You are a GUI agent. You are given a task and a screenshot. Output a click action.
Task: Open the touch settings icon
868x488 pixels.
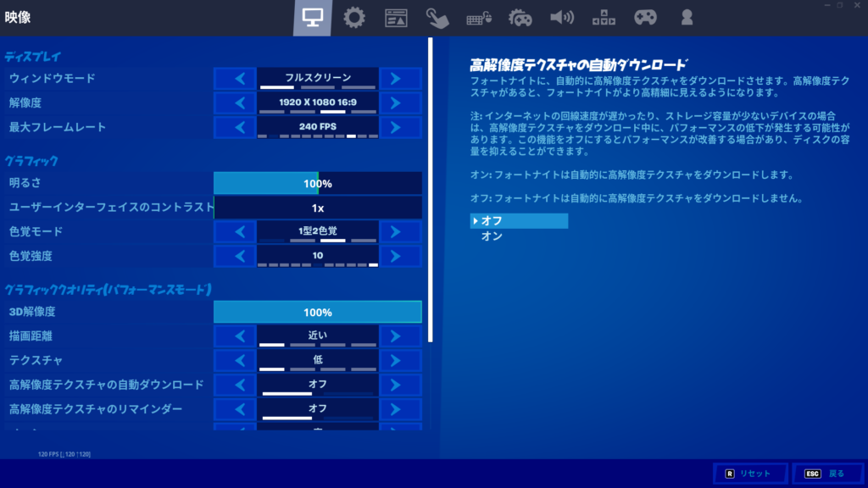click(437, 17)
